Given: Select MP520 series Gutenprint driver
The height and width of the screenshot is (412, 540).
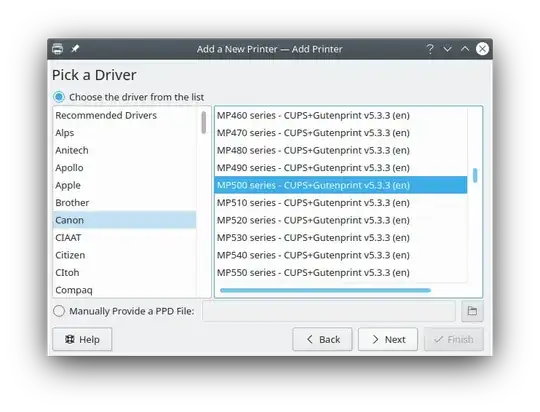Looking at the screenshot, I should [x=341, y=220].
